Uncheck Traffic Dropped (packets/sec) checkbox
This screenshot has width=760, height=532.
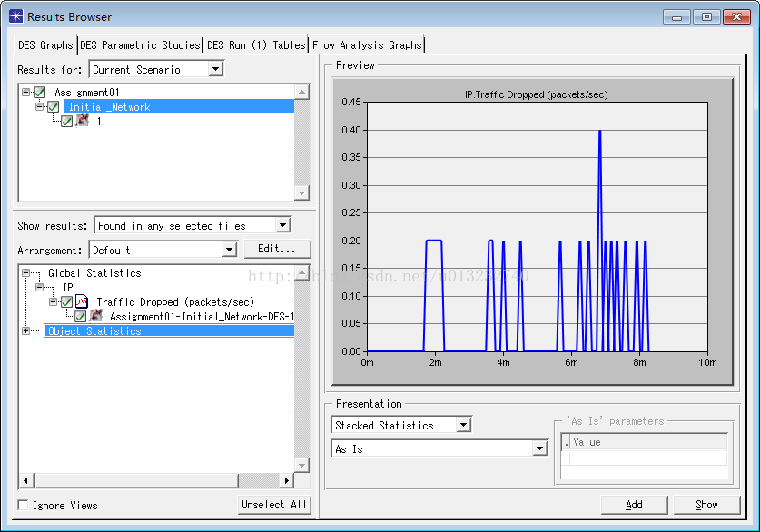[67, 301]
